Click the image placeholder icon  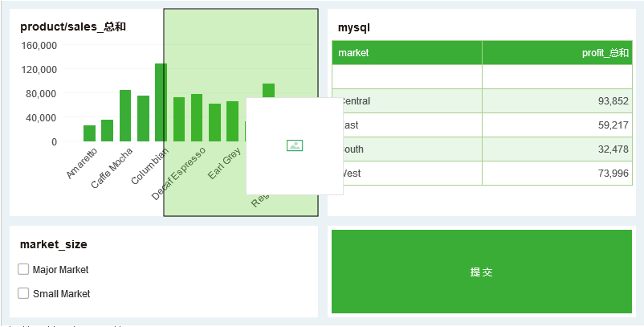[x=295, y=145]
